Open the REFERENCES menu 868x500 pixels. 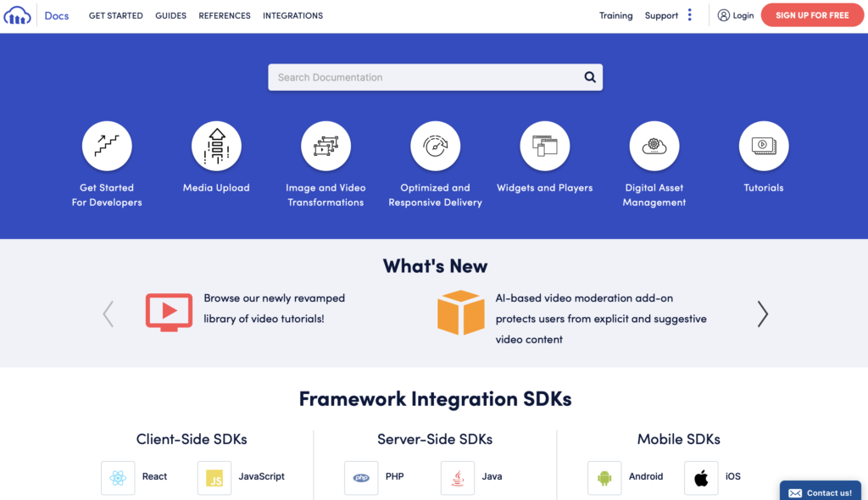point(224,15)
